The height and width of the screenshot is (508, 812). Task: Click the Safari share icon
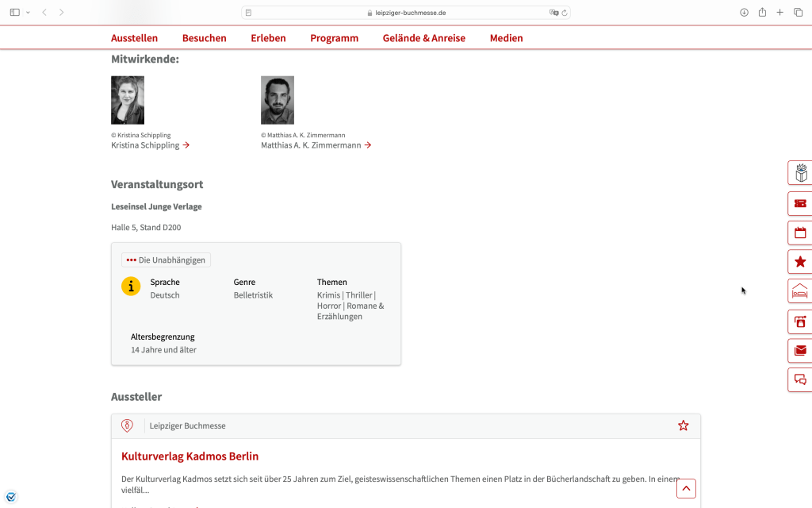click(x=762, y=13)
